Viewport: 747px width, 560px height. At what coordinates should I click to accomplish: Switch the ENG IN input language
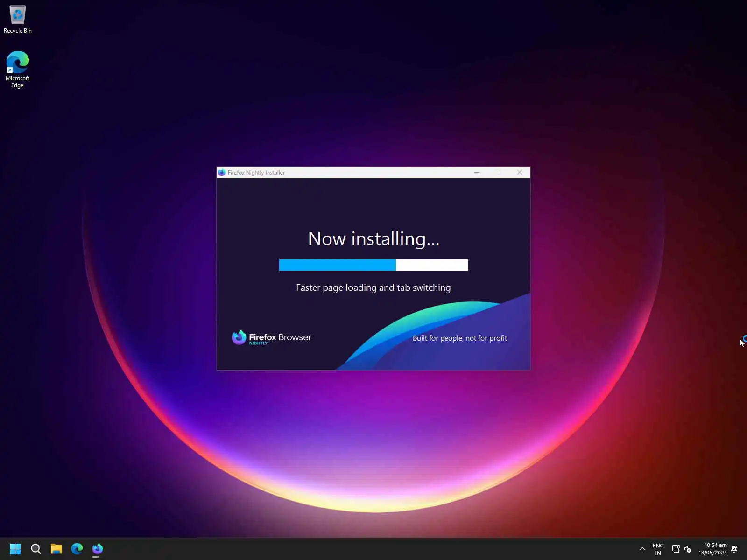pos(658,549)
